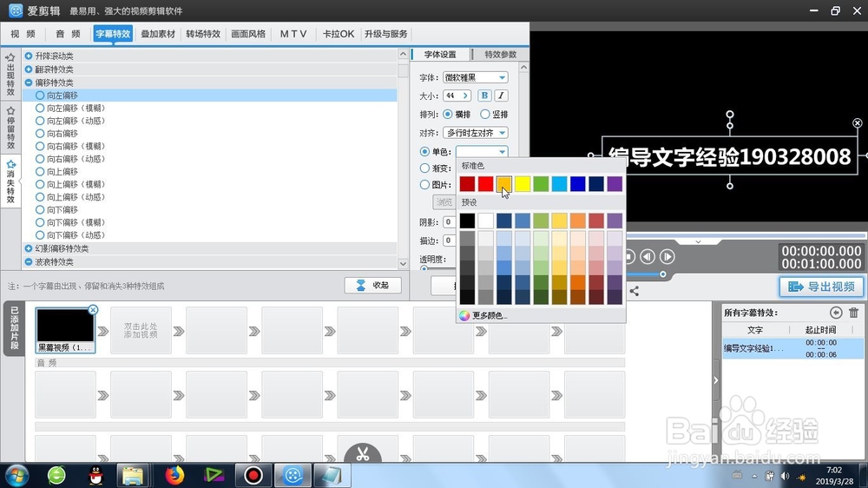Select 向右偏移 effect radio
The image size is (868, 488).
[x=40, y=134]
